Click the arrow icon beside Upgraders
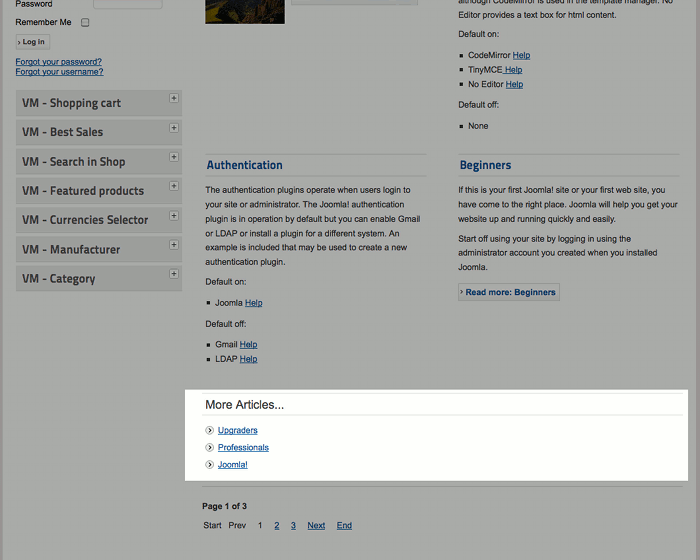 [x=209, y=430]
